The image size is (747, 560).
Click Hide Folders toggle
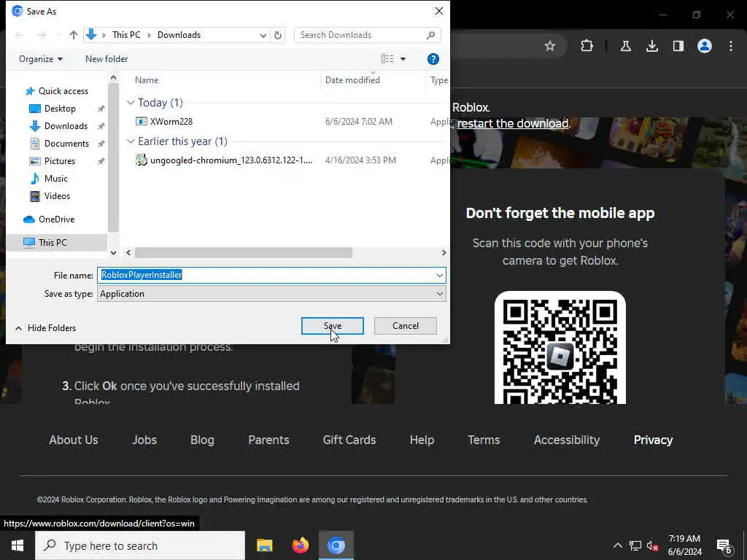point(46,328)
